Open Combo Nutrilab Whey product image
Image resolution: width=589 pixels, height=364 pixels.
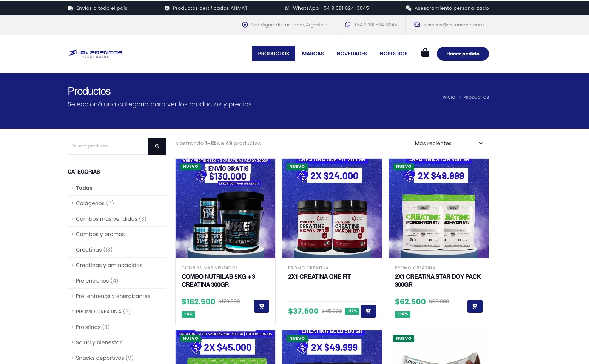pos(225,209)
